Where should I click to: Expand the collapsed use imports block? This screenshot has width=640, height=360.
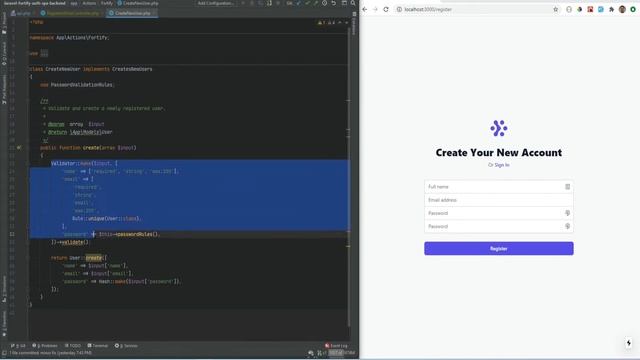(x=44, y=53)
